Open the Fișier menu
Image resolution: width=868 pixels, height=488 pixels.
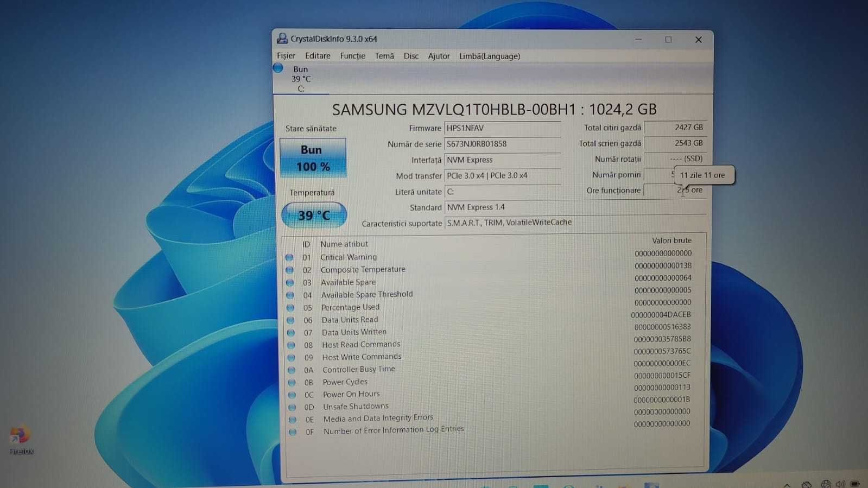pos(286,55)
